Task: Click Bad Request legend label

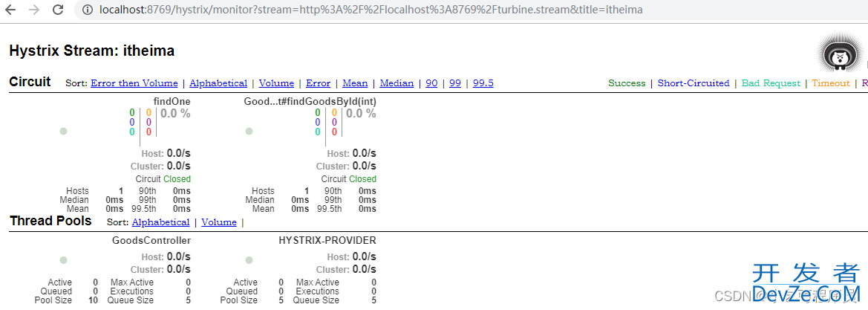Action: 771,83
